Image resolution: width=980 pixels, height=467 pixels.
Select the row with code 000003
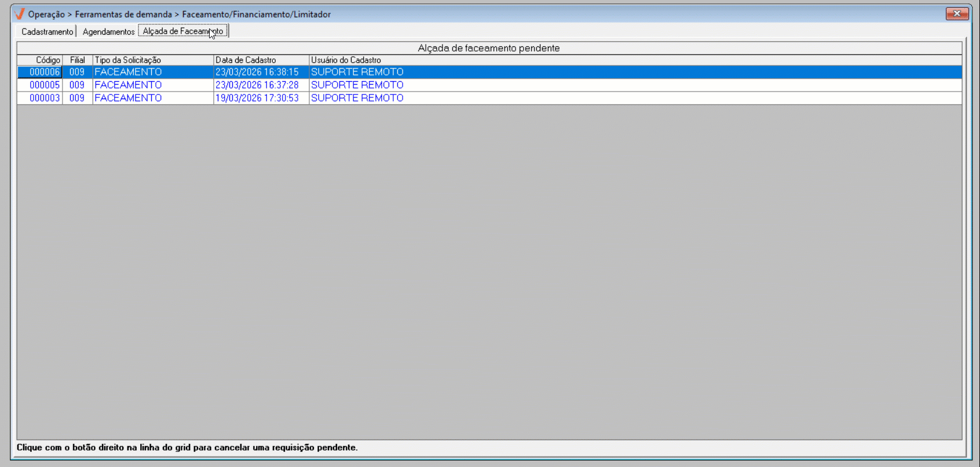click(x=489, y=98)
